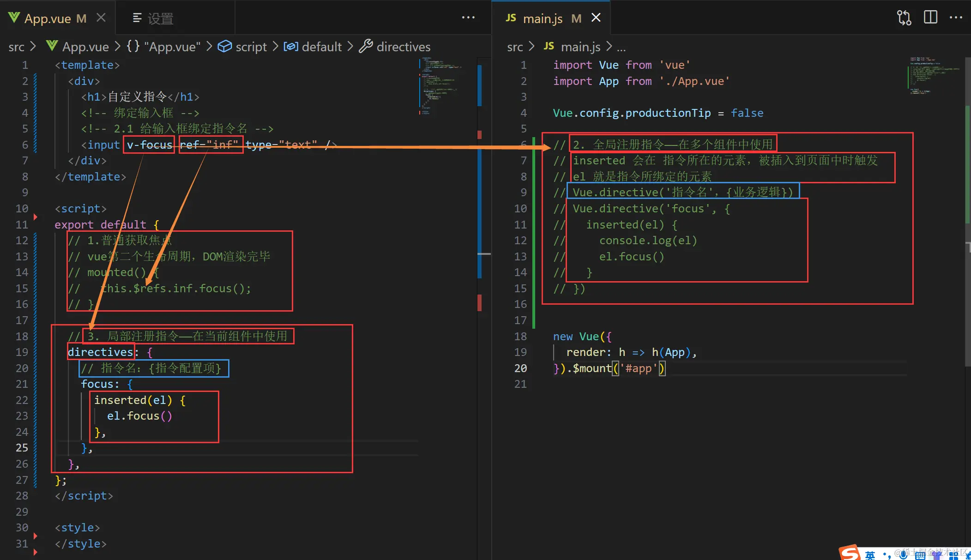
Task: Select line number 25 in App.vue
Action: (22, 447)
